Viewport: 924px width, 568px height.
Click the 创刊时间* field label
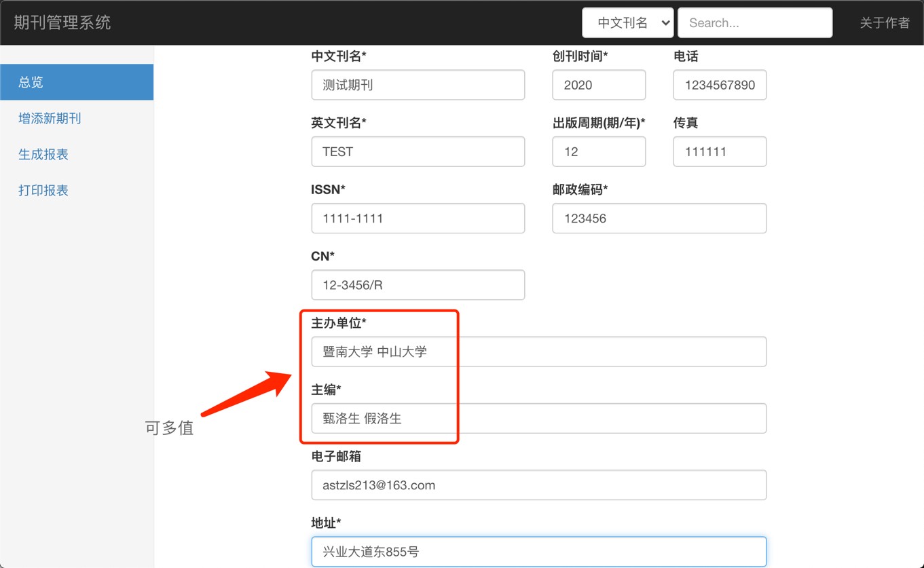(580, 56)
